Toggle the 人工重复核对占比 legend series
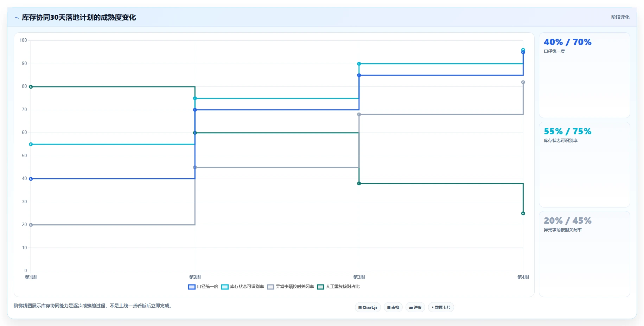The width and height of the screenshot is (644, 326). (338, 287)
